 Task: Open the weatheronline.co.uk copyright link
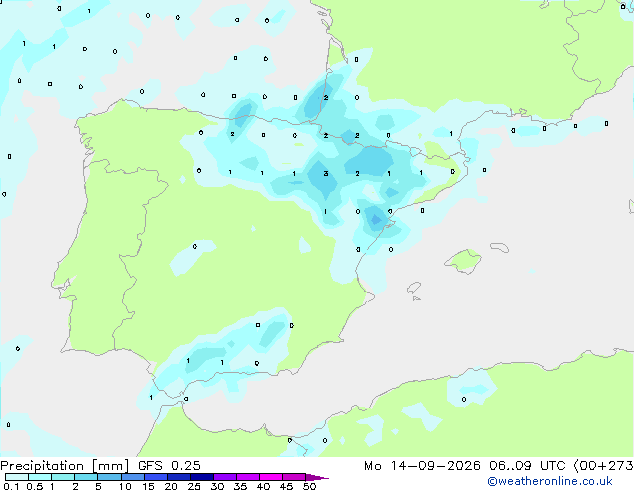tap(550, 481)
